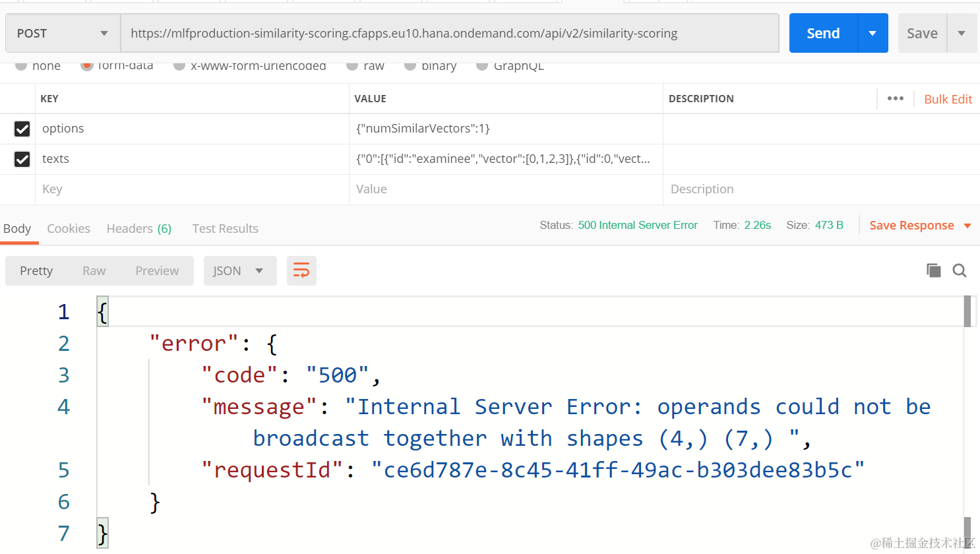Open the JSON format dropdown
Image resolution: width=980 pixels, height=554 pixels.
coord(240,270)
